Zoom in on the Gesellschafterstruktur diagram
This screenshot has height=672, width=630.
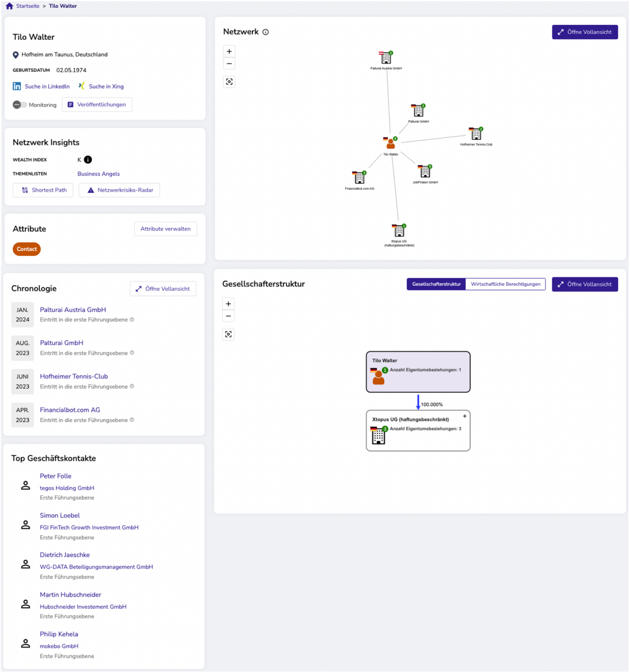pyautogui.click(x=228, y=304)
